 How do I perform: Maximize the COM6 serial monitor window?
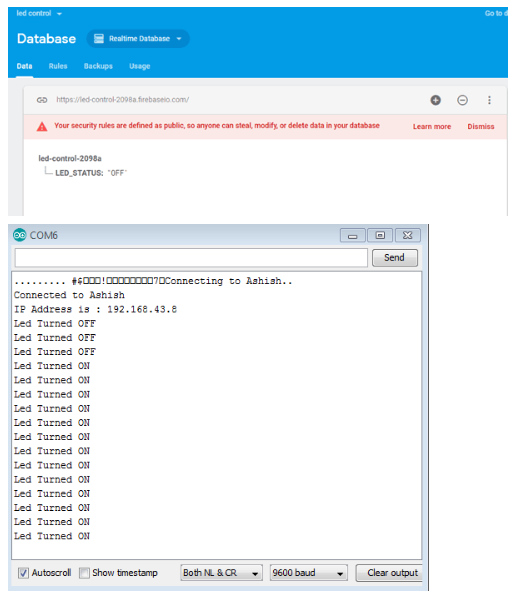(380, 235)
